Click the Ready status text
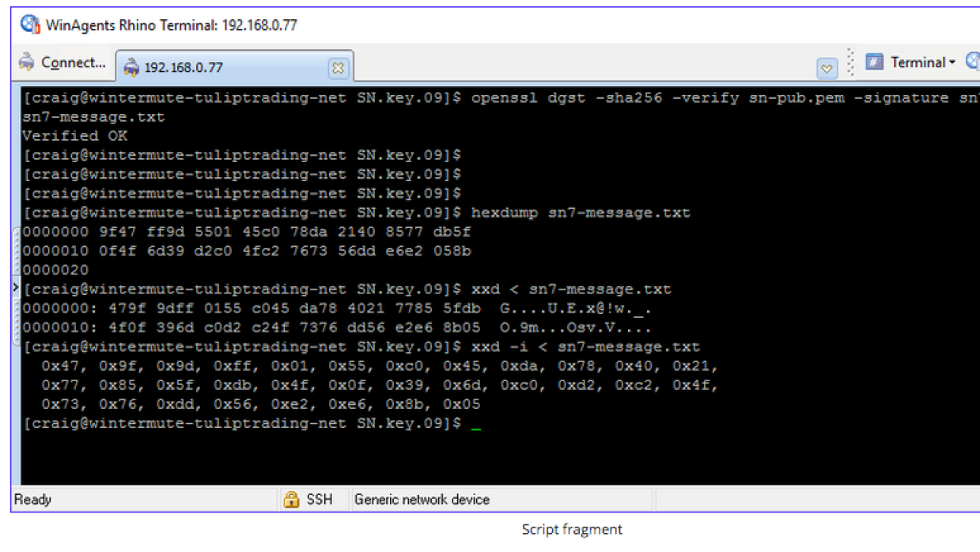 click(32, 499)
